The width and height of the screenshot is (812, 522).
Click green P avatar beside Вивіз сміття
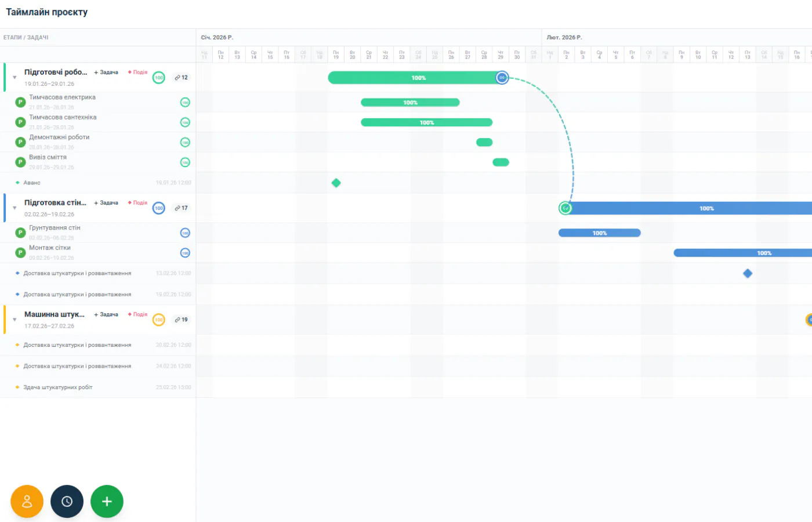point(20,162)
